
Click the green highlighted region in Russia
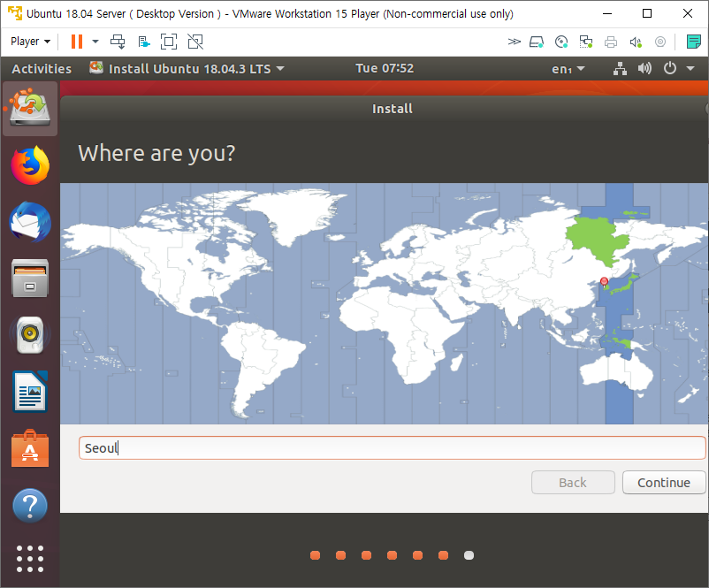(x=597, y=240)
